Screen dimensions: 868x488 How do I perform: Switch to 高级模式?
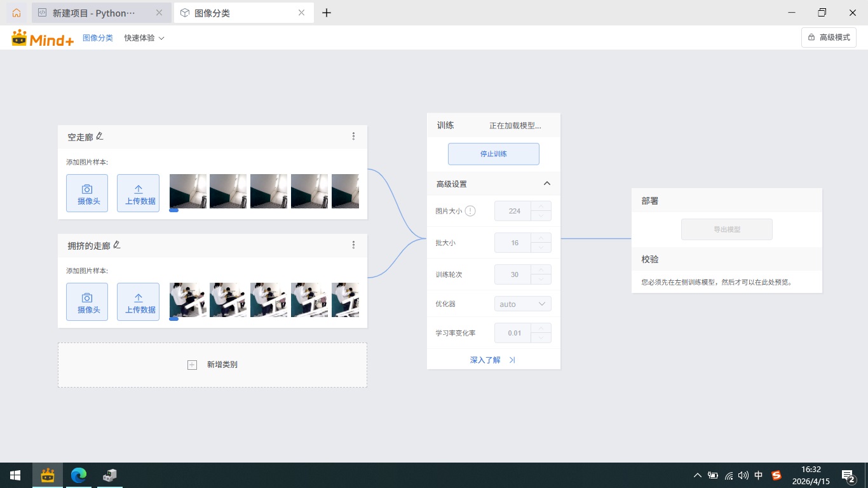[x=829, y=37]
